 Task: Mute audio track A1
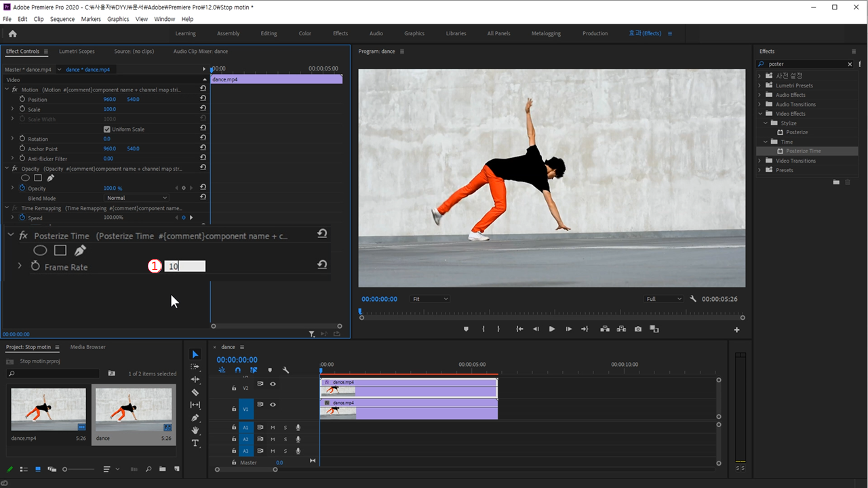(x=273, y=428)
